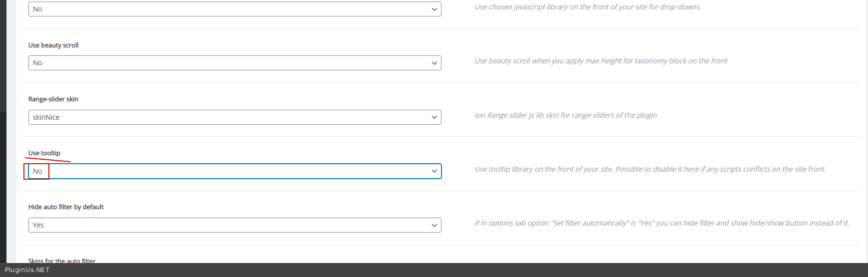The height and width of the screenshot is (277, 868).
Task: Open the chosen javascript library select box
Action: pyautogui.click(x=234, y=9)
